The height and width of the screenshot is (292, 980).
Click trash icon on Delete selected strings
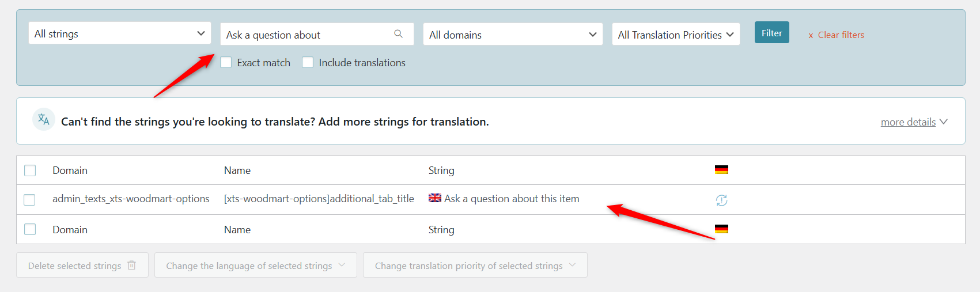coord(132,265)
